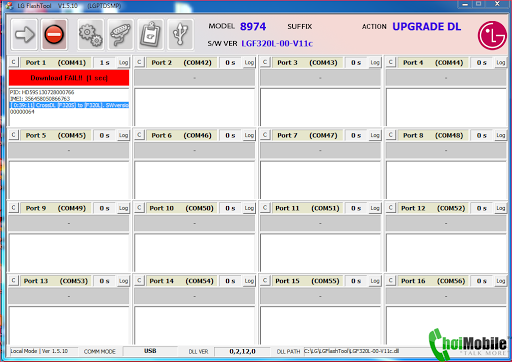Open the Log for Port 11
This screenshot has width=512, height=362.
click(x=375, y=208)
